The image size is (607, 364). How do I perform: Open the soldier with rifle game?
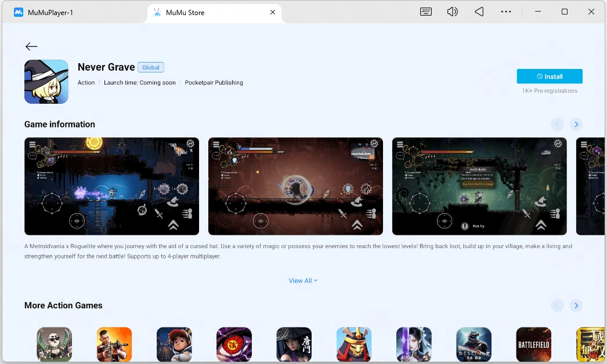(114, 344)
